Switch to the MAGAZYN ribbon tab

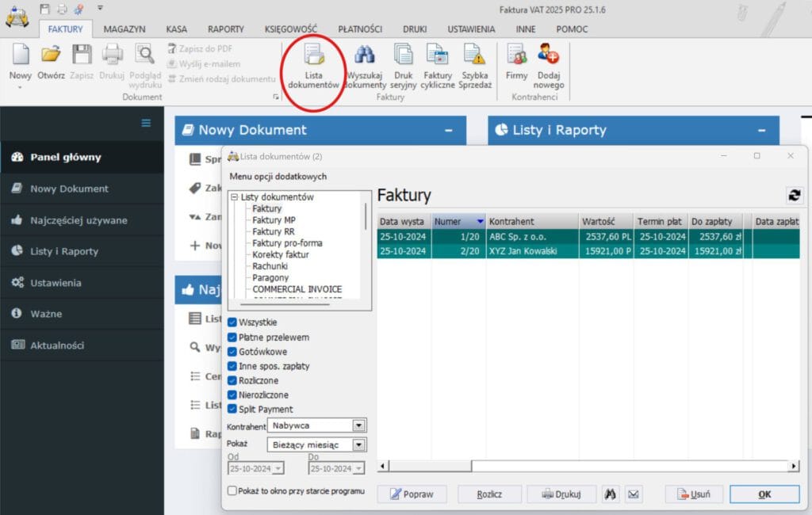pos(124,29)
